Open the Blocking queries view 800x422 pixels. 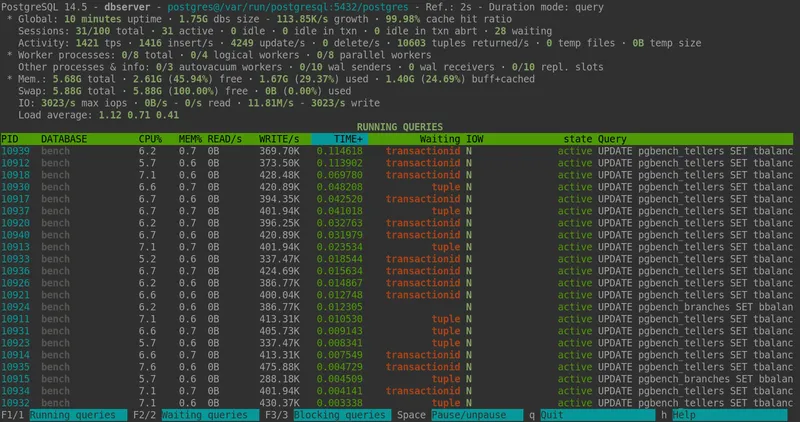[x=342, y=415]
